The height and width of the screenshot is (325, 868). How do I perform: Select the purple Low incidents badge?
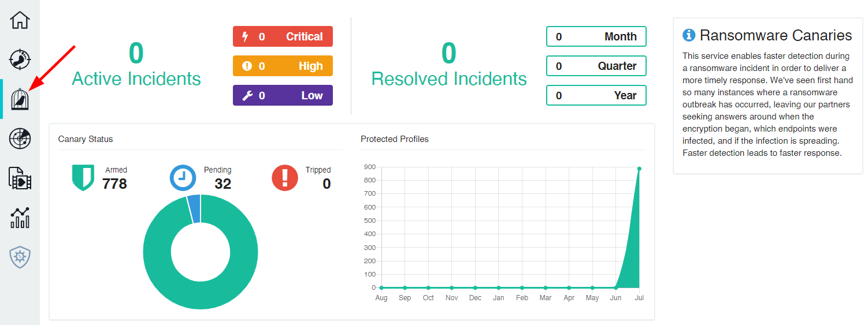pyautogui.click(x=283, y=95)
